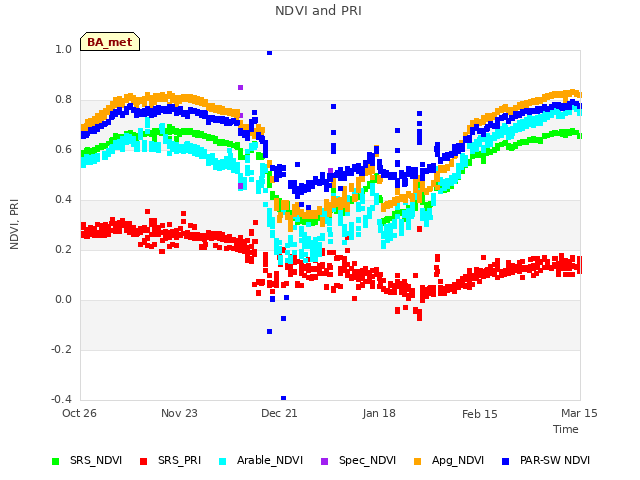Click the BA_met chart tag
The width and height of the screenshot is (640, 480).
click(110, 42)
